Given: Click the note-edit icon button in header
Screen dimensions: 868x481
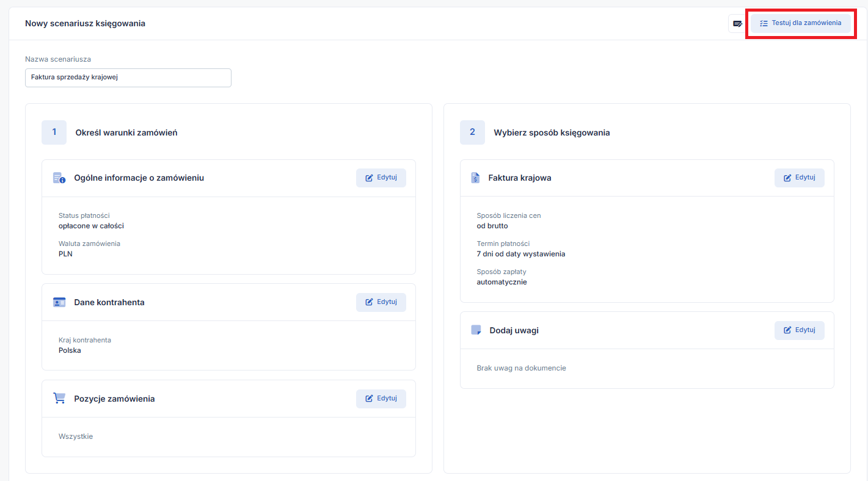Looking at the screenshot, I should pyautogui.click(x=737, y=24).
